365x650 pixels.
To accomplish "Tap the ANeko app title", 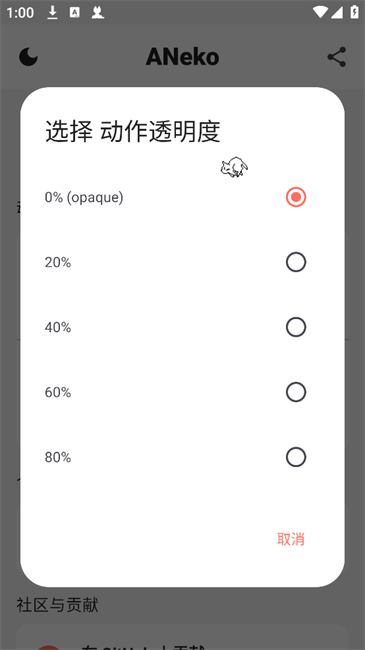I will 182,57.
